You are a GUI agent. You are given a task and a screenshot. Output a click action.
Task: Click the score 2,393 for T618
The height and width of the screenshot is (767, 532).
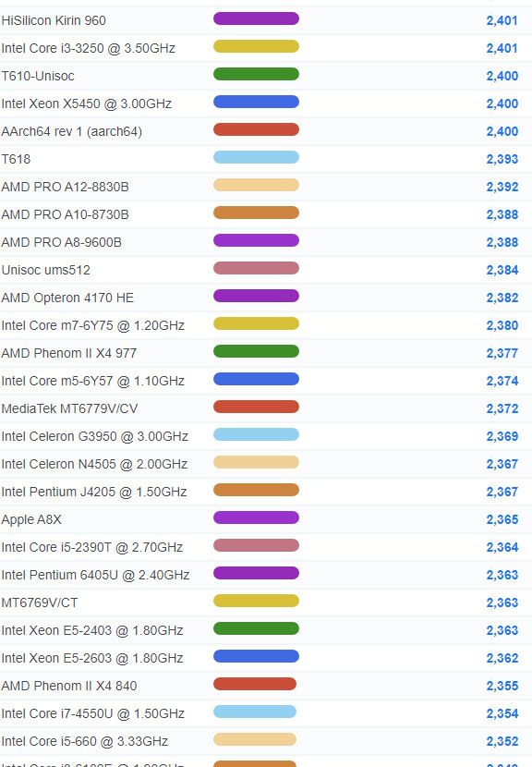(x=502, y=159)
